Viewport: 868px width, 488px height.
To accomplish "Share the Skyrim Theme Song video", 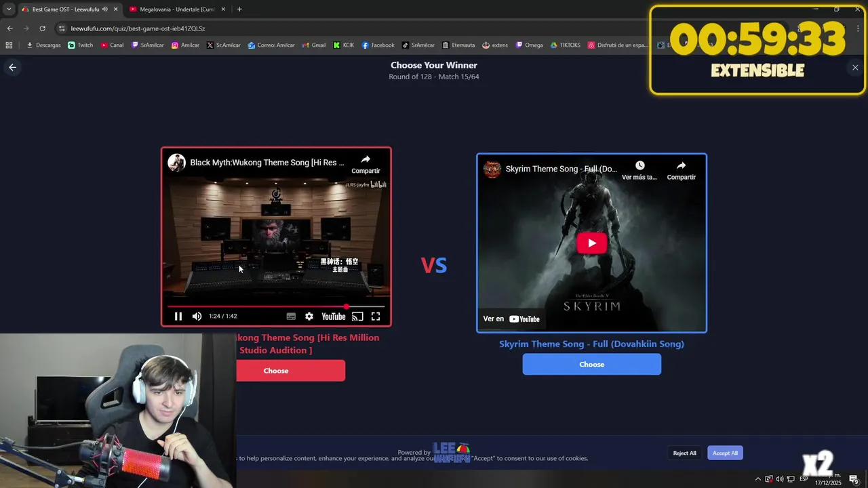I will 681,170.
